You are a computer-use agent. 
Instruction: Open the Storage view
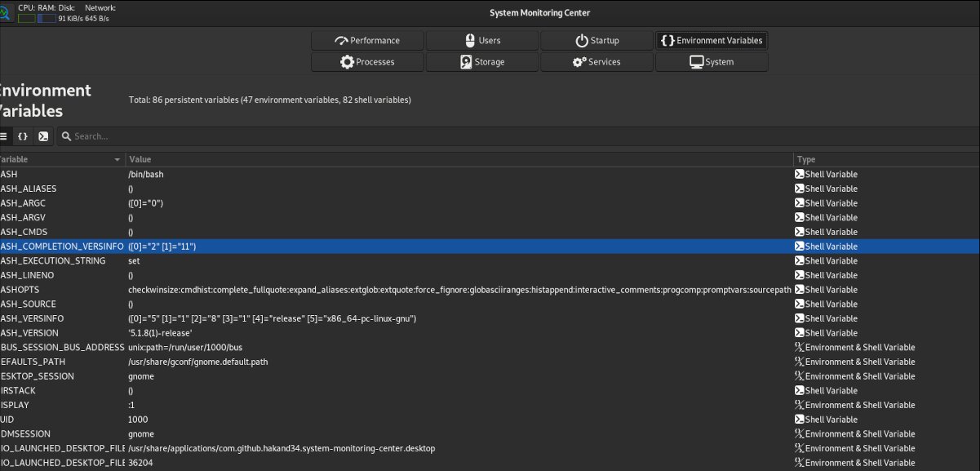tap(481, 61)
